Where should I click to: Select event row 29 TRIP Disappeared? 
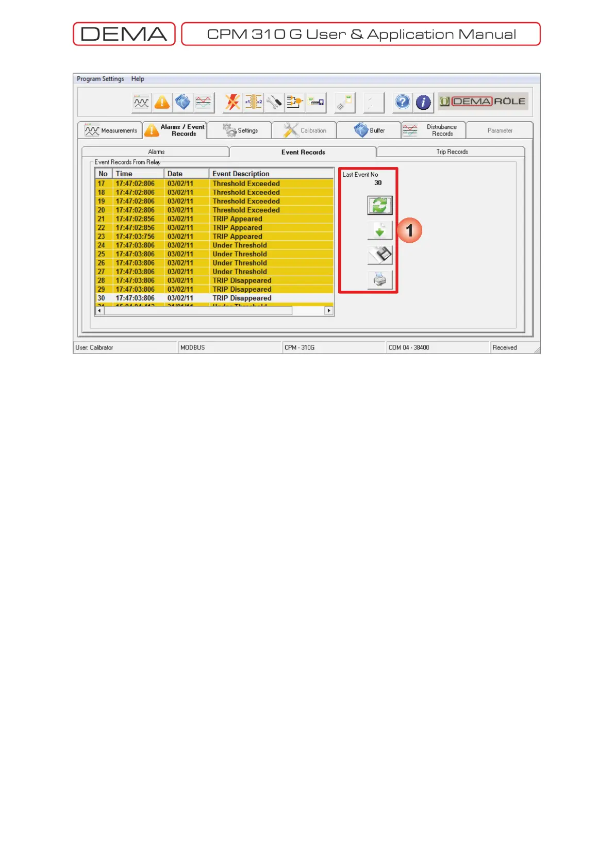pyautogui.click(x=214, y=289)
